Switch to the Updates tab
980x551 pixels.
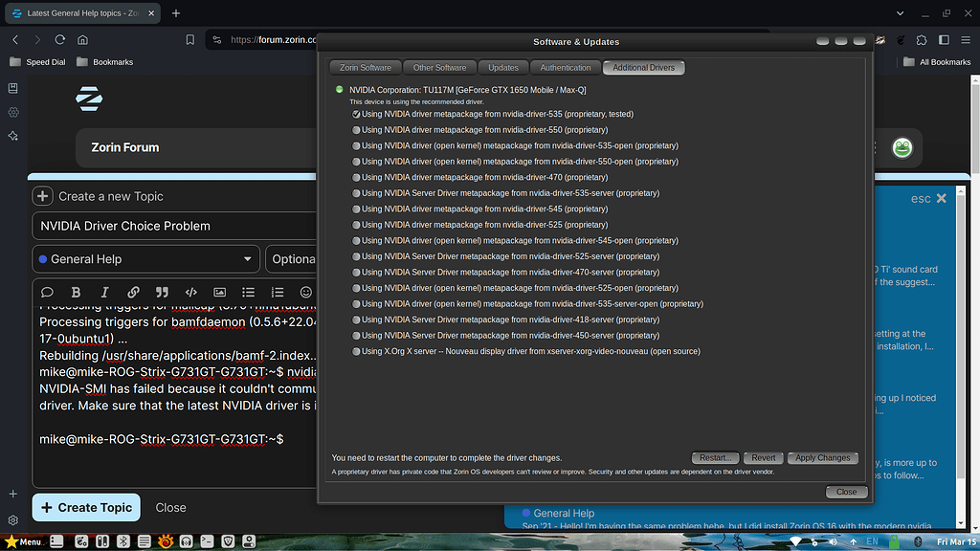[503, 67]
